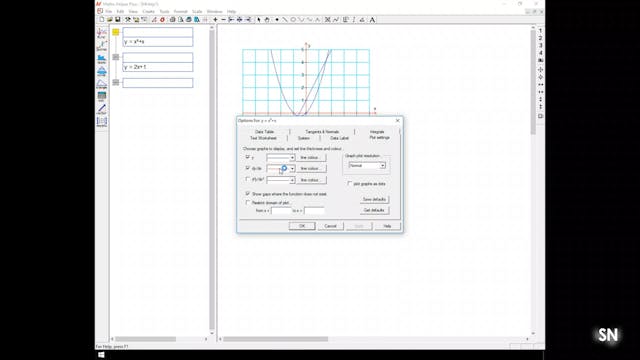Click the zoom in plus icon
640x360 pixels.
(216, 20)
